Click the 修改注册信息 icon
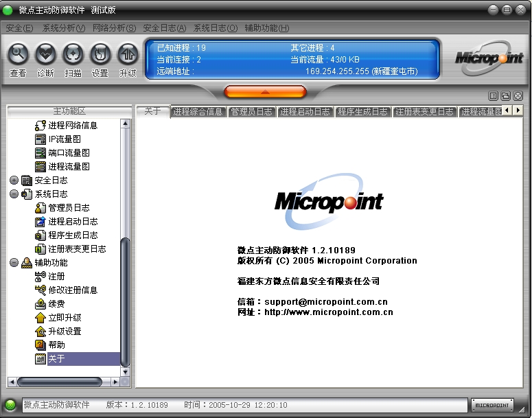This screenshot has height=418, width=532. [x=41, y=290]
